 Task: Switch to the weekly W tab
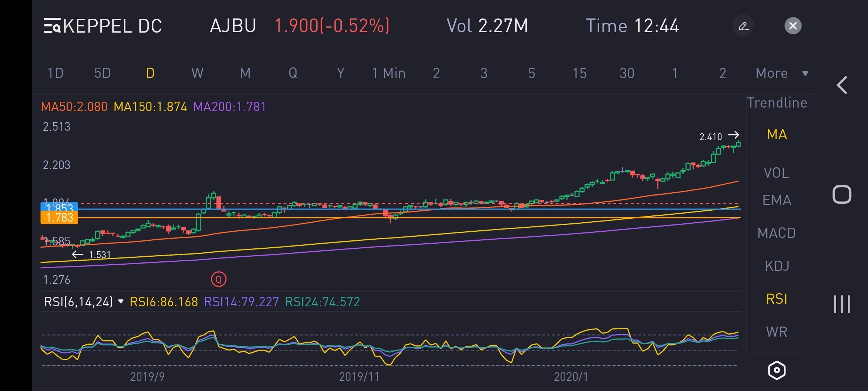pos(197,73)
